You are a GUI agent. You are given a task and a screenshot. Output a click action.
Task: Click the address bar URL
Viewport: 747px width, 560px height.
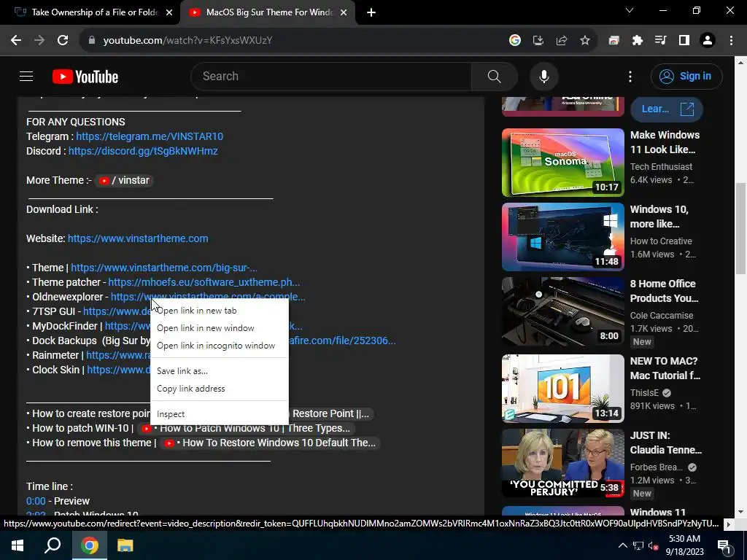click(187, 41)
